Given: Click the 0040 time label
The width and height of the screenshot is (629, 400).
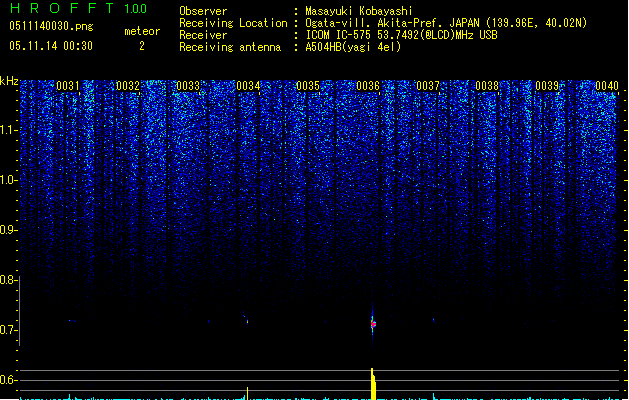Looking at the screenshot, I should pos(607,86).
